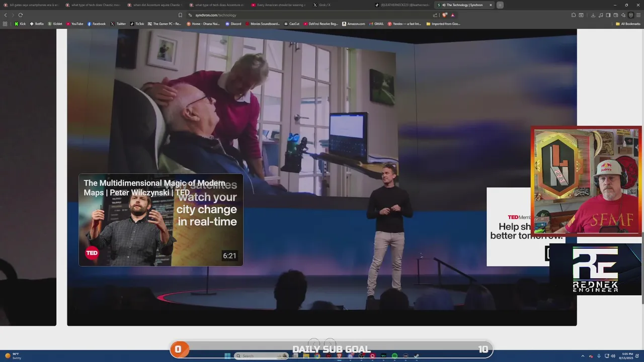The width and height of the screenshot is (644, 362).
Task: Switch to 'what type of tech does Chaotic' tab
Action: tap(93, 5)
